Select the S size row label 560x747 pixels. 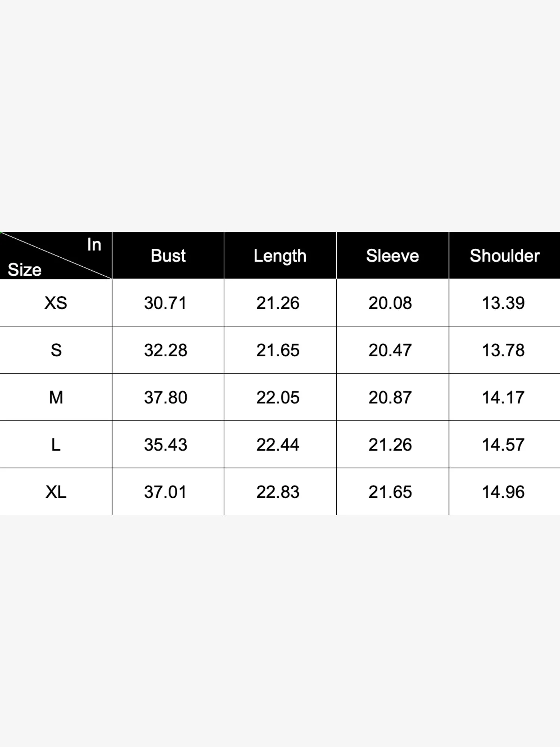[x=56, y=350]
